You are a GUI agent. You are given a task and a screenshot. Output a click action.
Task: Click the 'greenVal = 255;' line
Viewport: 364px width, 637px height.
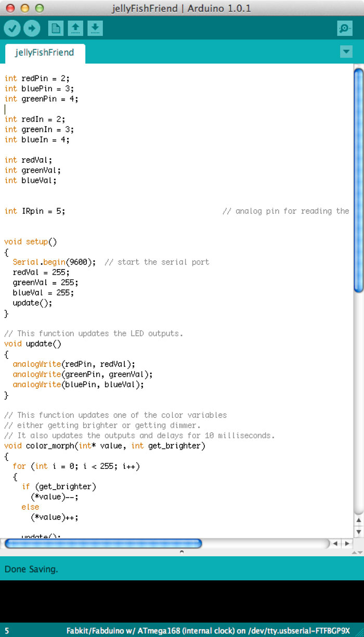pyautogui.click(x=46, y=283)
